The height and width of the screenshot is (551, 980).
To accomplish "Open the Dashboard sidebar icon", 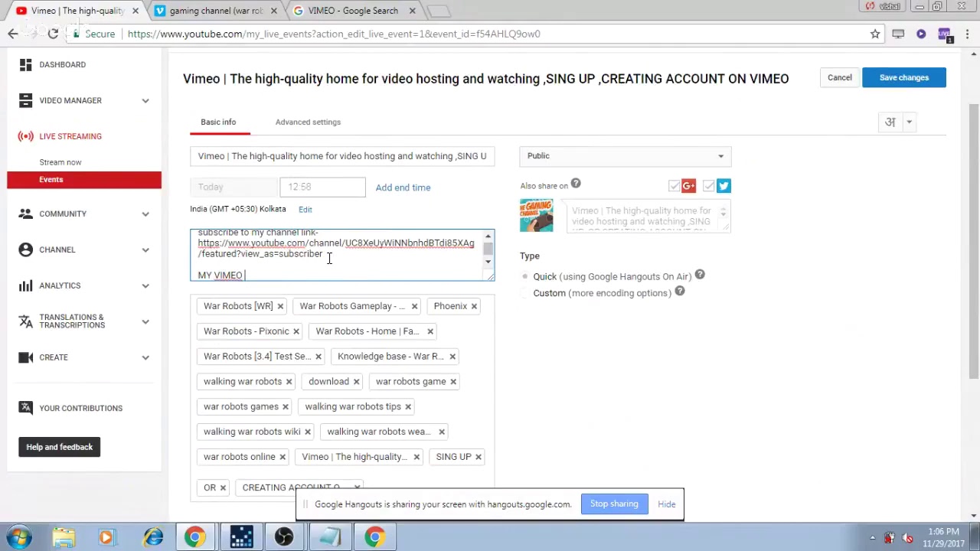I will click(25, 64).
